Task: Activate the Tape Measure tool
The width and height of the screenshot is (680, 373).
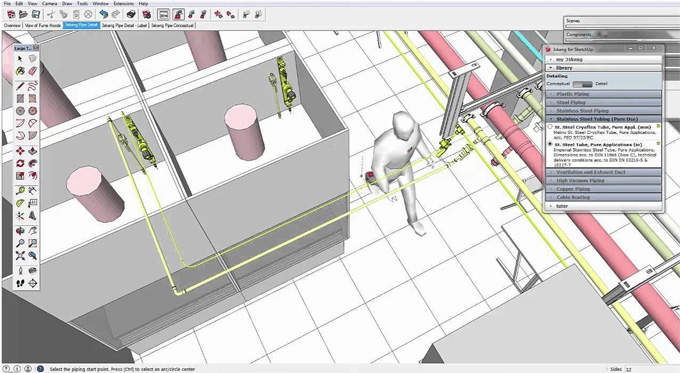Action: click(20, 190)
